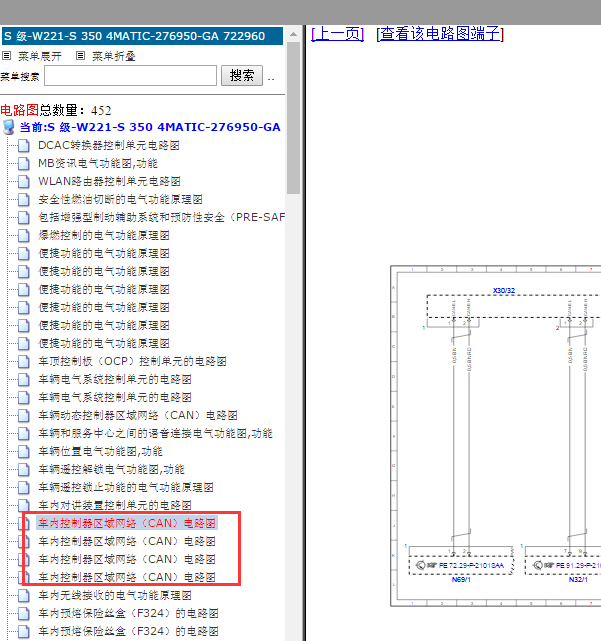Collapse all menus with 菜单折叠

114,56
